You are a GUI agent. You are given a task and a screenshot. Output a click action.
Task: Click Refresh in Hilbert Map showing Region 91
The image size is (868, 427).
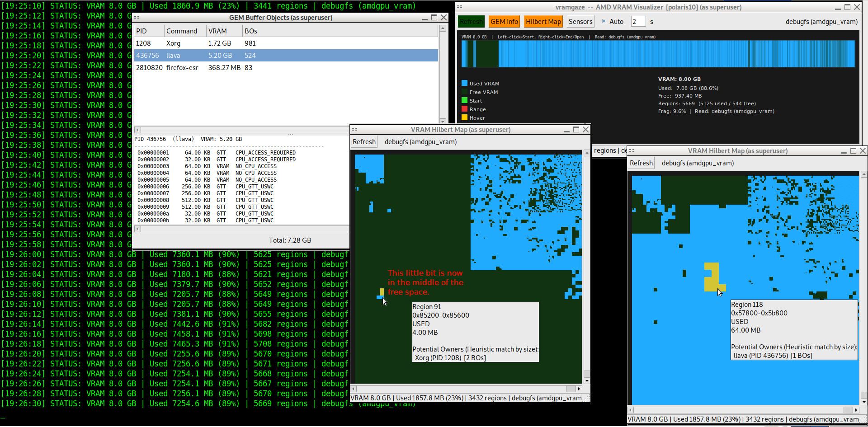pos(364,142)
